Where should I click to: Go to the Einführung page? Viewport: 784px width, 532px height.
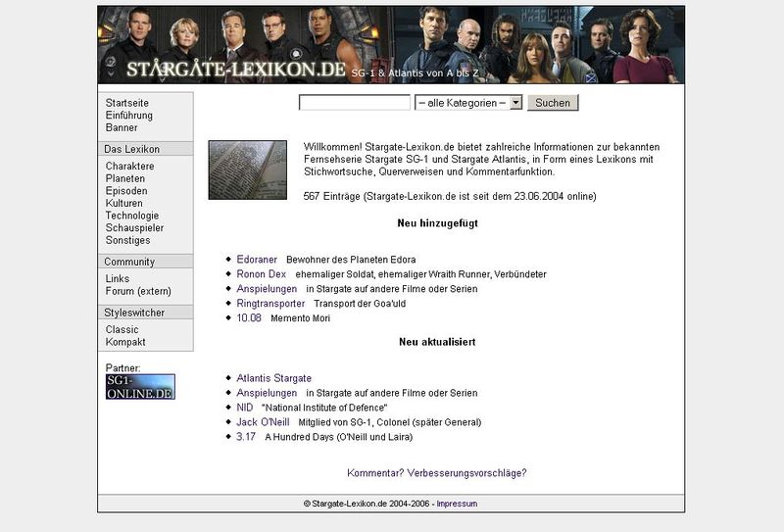point(129,116)
